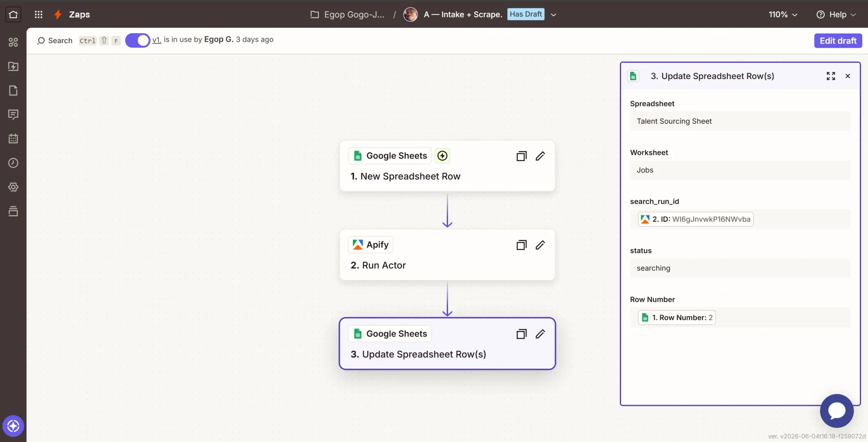
Task: Click the status field showing searching
Action: pos(740,268)
